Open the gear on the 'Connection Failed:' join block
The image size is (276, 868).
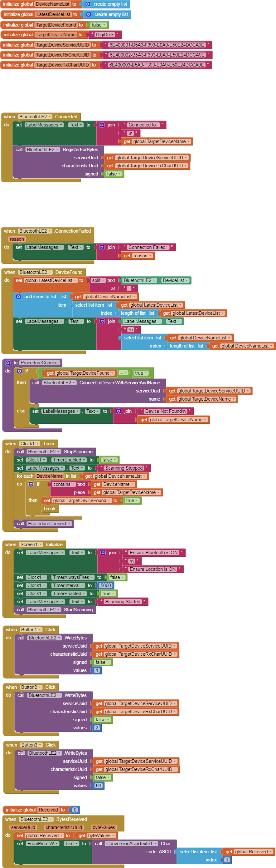point(102,247)
